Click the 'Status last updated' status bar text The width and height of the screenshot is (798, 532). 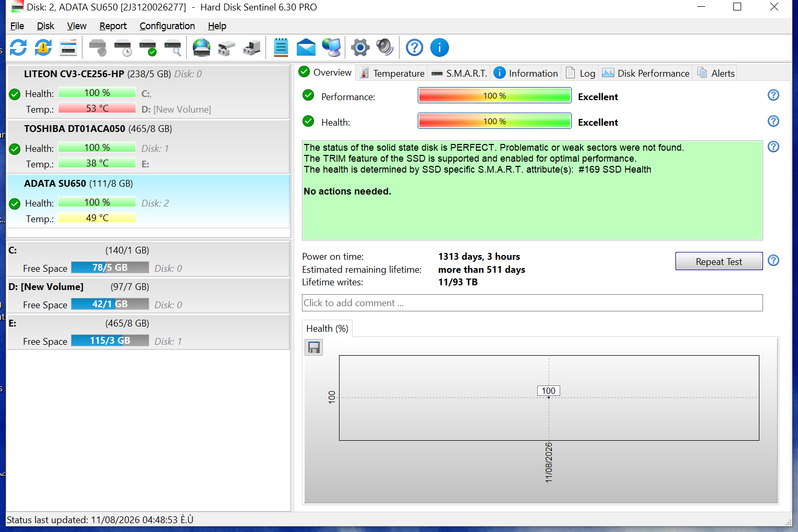[x=100, y=520]
